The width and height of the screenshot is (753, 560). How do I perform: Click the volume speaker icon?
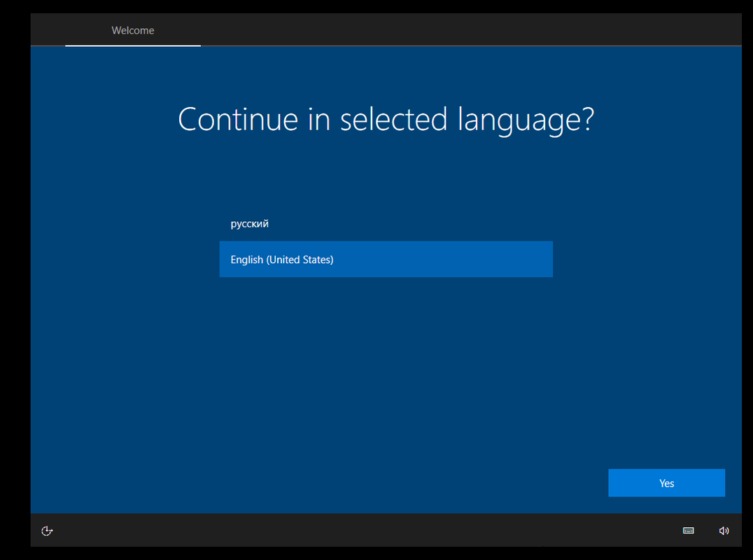point(724,531)
